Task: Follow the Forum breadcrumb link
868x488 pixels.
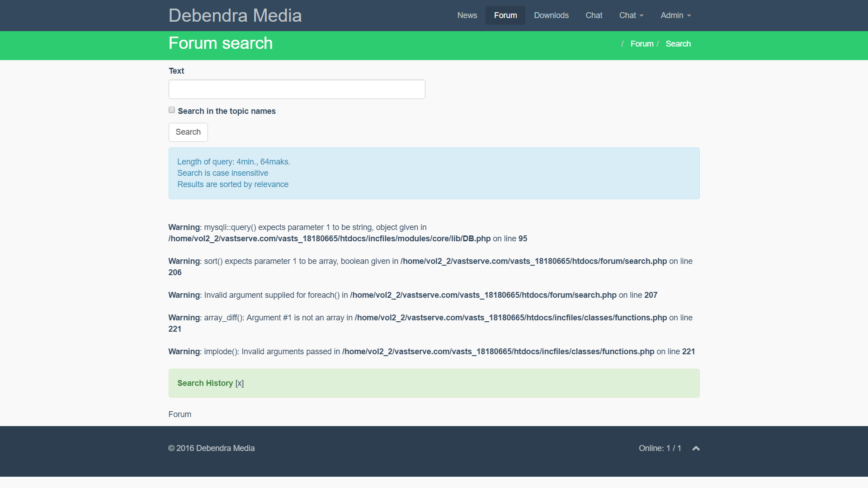Action: pyautogui.click(x=642, y=44)
